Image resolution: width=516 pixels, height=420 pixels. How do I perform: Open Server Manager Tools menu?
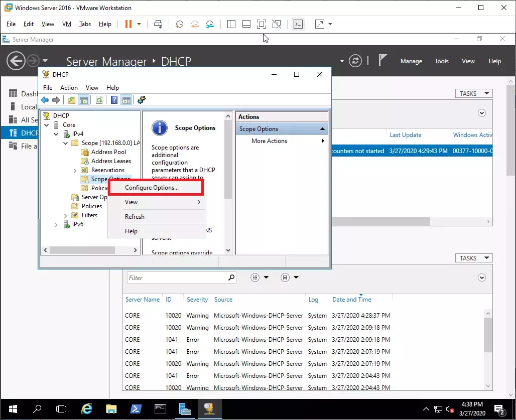[441, 61]
